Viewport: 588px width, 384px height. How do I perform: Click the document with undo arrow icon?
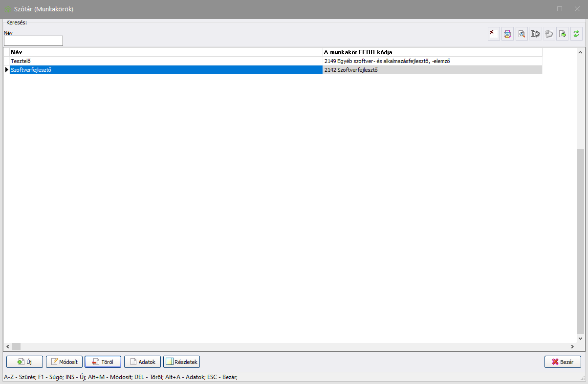click(x=535, y=34)
